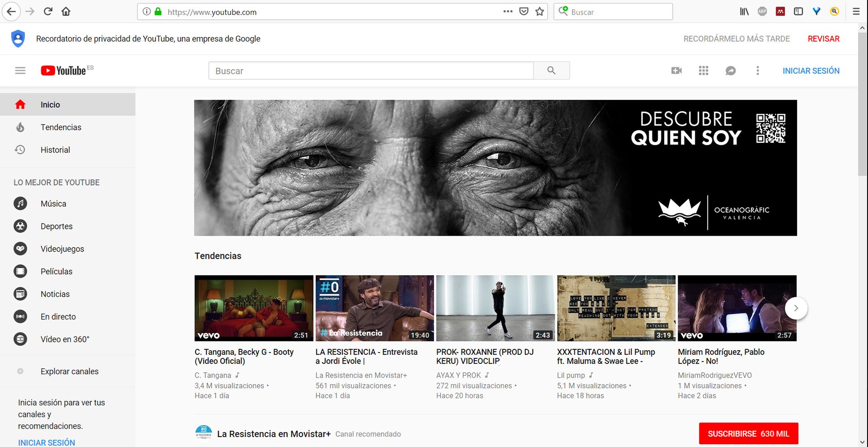Viewport: 868px width, 447px height.
Task: Open Películas category
Action: (68, 271)
